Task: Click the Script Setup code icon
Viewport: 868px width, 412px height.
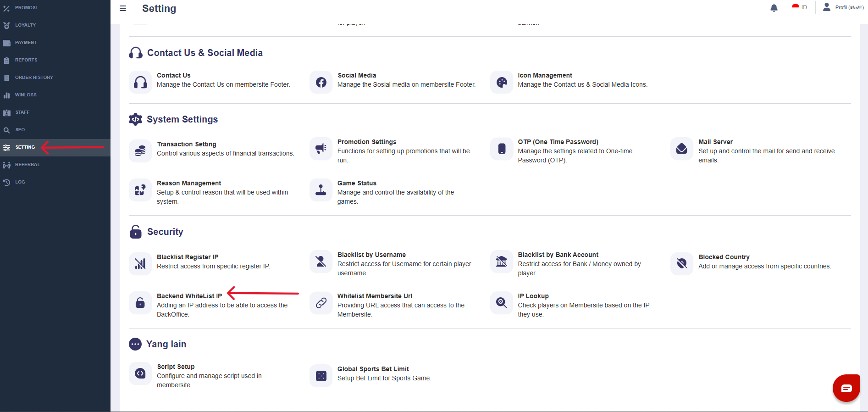Action: (140, 373)
